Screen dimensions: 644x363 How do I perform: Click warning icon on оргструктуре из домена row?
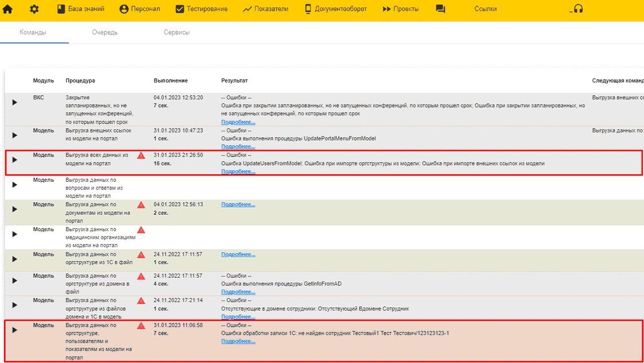pyautogui.click(x=141, y=276)
